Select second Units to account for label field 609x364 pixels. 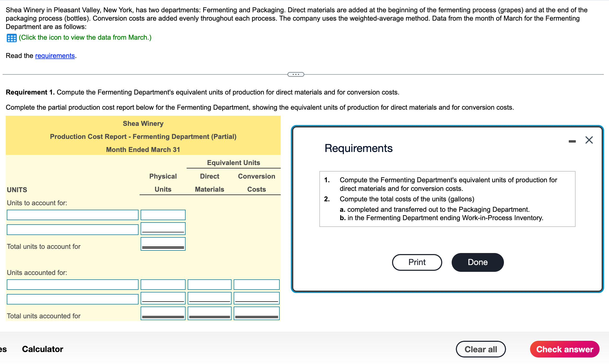pyautogui.click(x=72, y=230)
